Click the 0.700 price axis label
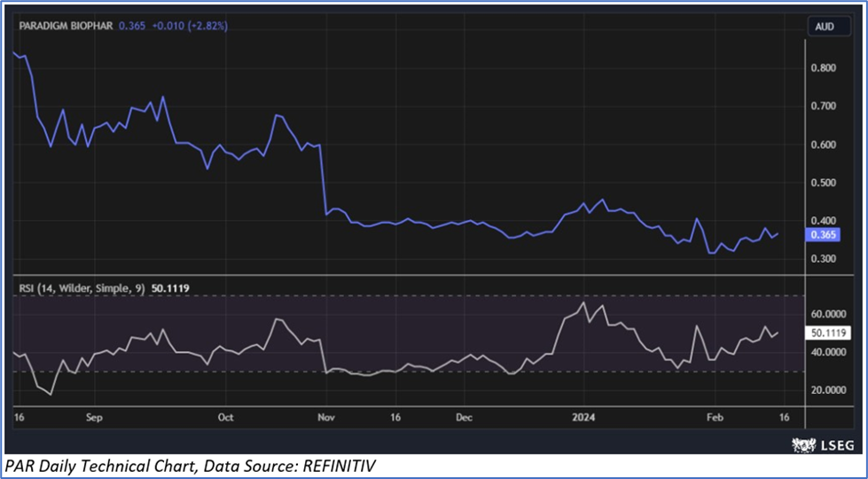The height and width of the screenshot is (479, 868). (824, 106)
